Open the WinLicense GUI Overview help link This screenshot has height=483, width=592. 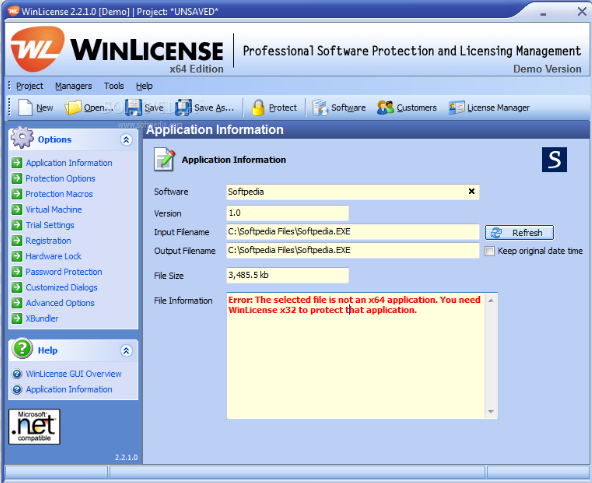(74, 374)
